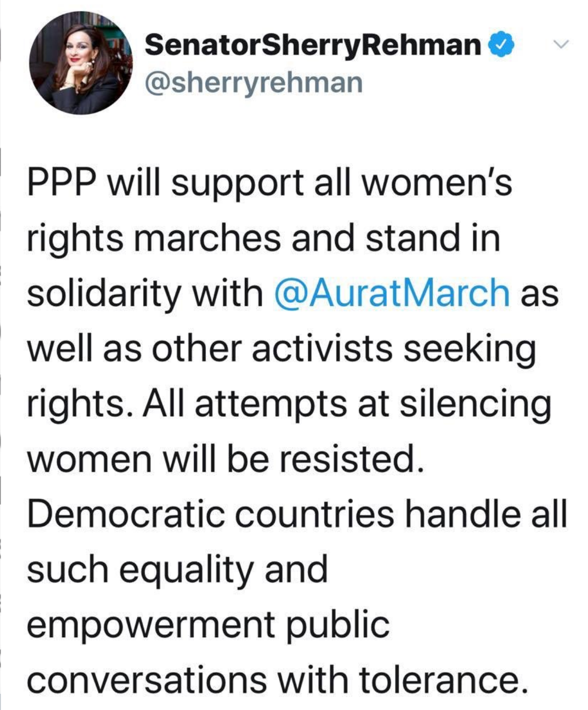588x710 pixels.
Task: Open the @AuratMarch mention link
Action: (x=392, y=293)
